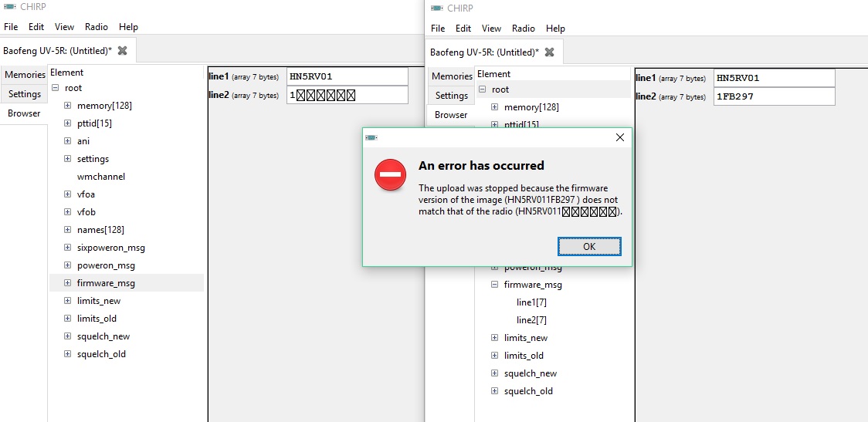Image resolution: width=868 pixels, height=422 pixels.
Task: Click line1 field HN5RV01 in right window
Action: click(x=774, y=78)
